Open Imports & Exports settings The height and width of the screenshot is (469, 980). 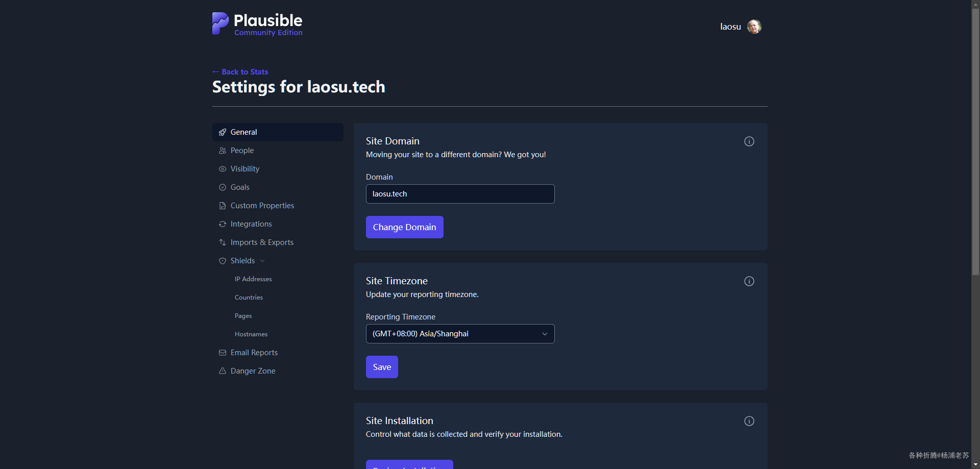278,242
